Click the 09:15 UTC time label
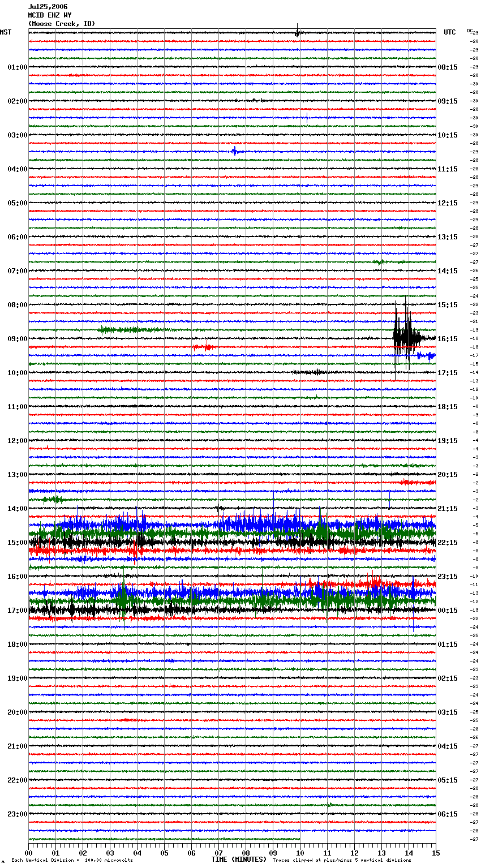 point(448,101)
